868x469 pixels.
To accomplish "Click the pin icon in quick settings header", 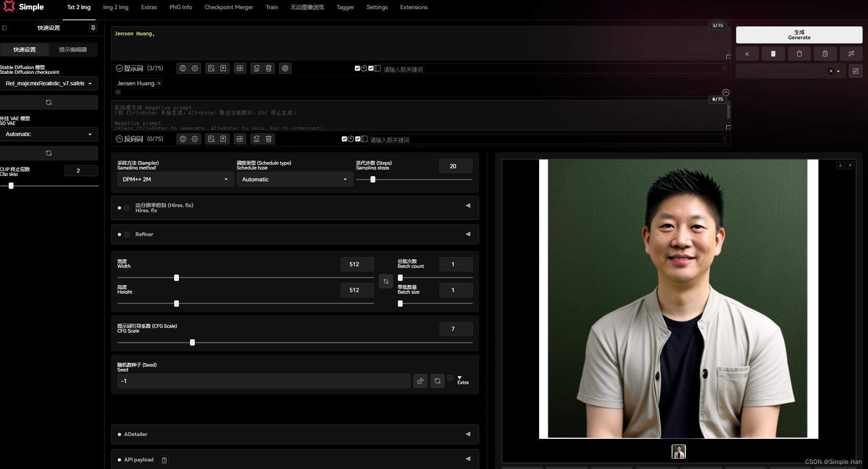I will 93,28.
